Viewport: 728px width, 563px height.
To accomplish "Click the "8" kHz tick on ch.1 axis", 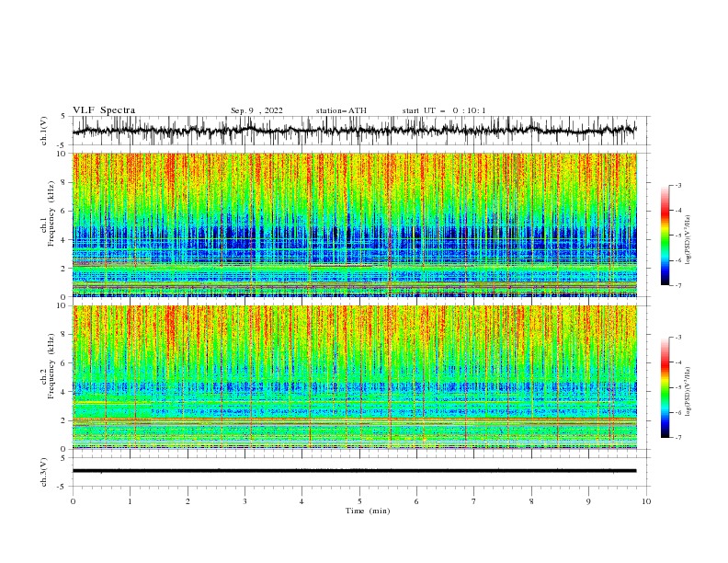I will coord(65,182).
